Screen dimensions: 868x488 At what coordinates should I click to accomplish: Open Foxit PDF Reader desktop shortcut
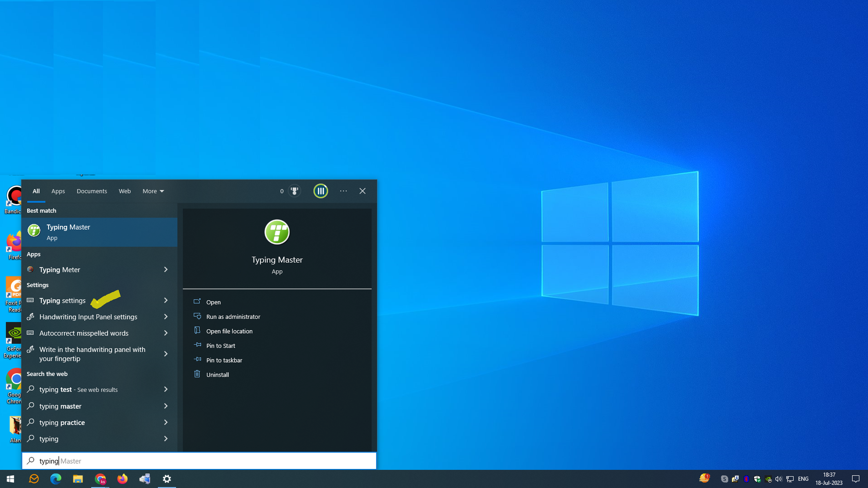(x=13, y=295)
